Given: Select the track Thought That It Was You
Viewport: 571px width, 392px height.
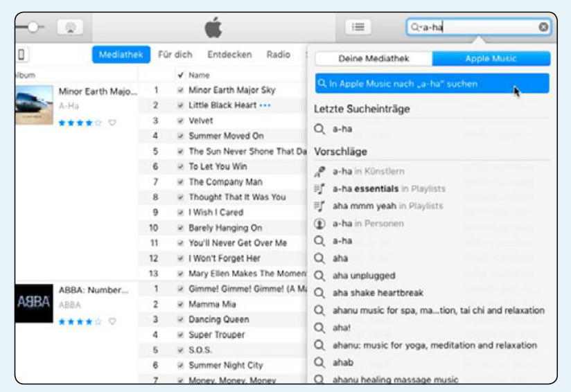Looking at the screenshot, I should pyautogui.click(x=237, y=197).
